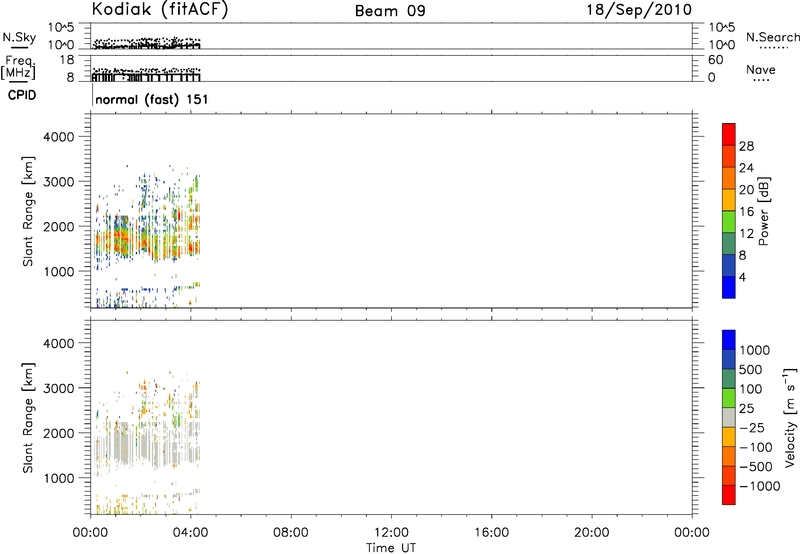Click the red -1000 segment of the Velocity bar
Viewport: 800px width, 554px height.
click(x=729, y=495)
